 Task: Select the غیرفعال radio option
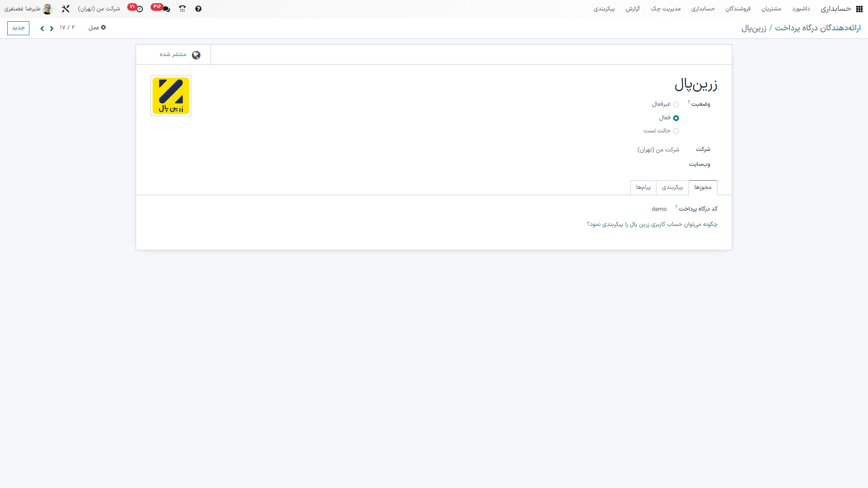tap(676, 105)
